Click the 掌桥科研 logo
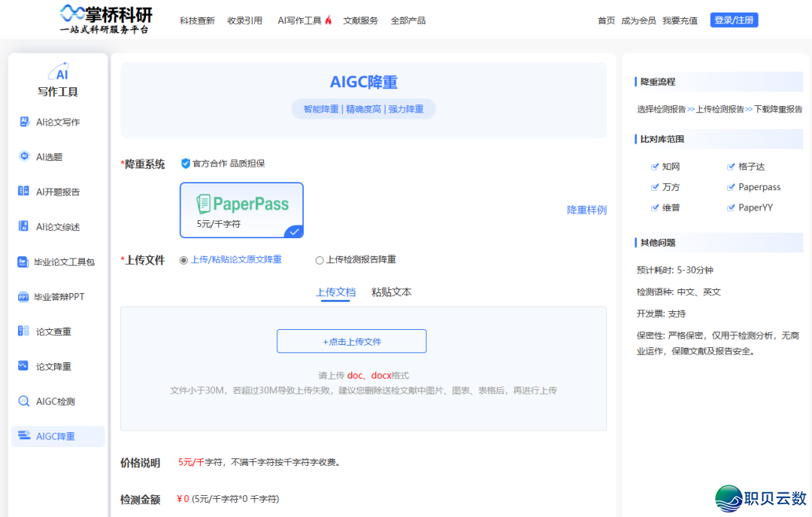812x517 pixels. [105, 19]
